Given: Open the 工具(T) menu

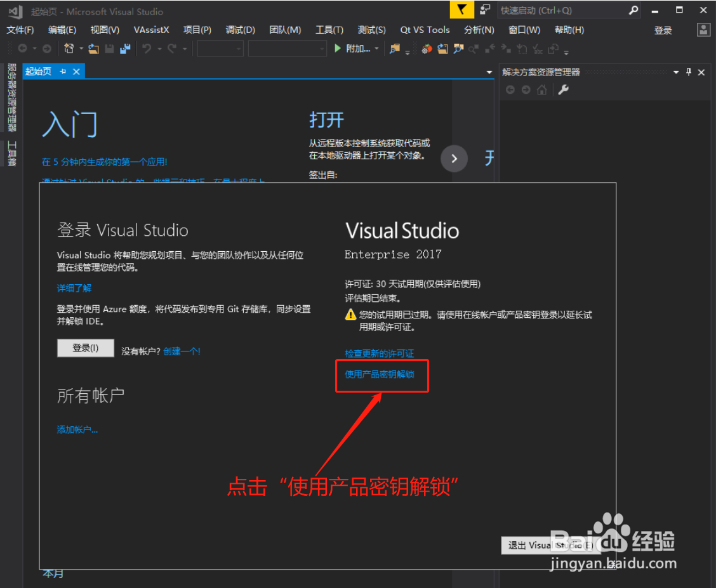Looking at the screenshot, I should point(329,30).
